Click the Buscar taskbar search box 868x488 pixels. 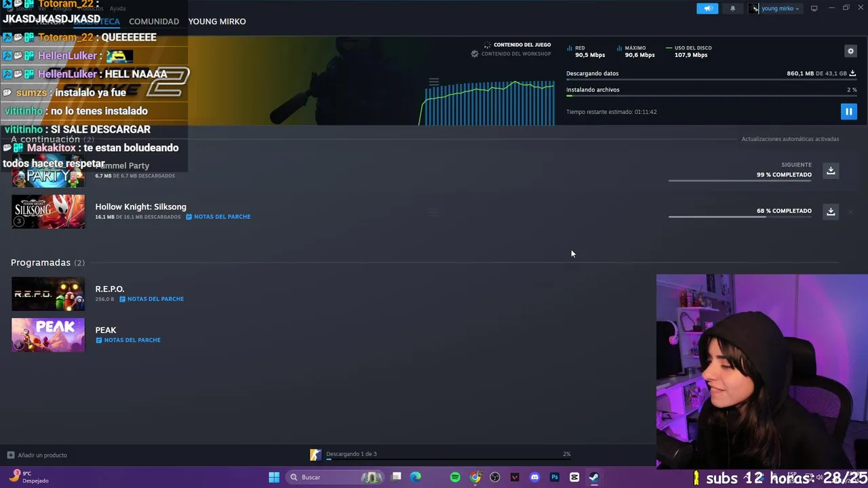[x=336, y=477]
